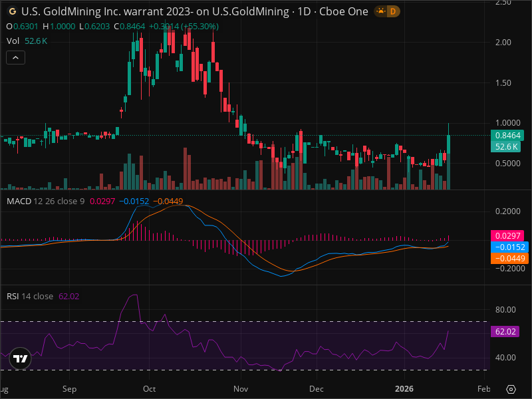Viewport: 532px width, 399px height.
Task: Click the Sep label on time axis
Action: click(69, 389)
